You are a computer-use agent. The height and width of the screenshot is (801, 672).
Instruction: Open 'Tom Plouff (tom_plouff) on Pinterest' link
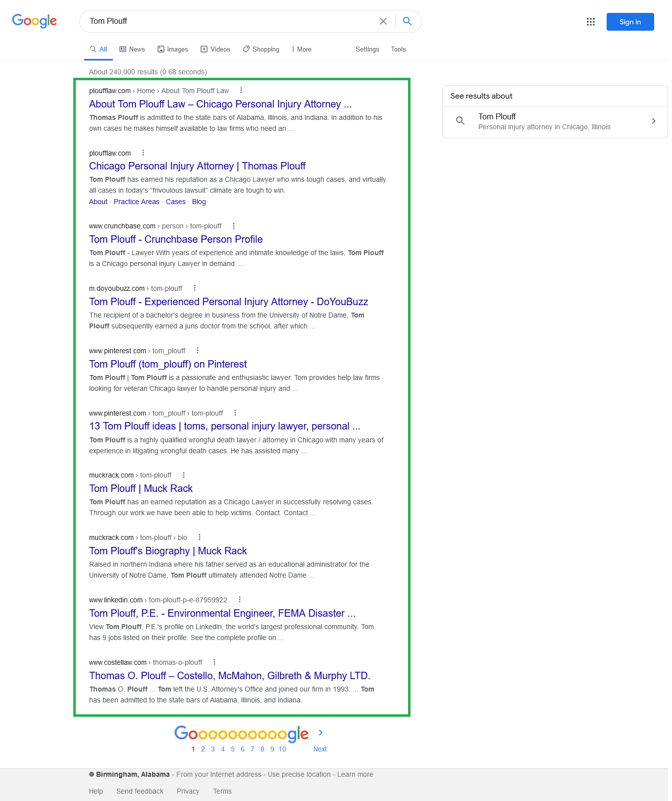168,364
